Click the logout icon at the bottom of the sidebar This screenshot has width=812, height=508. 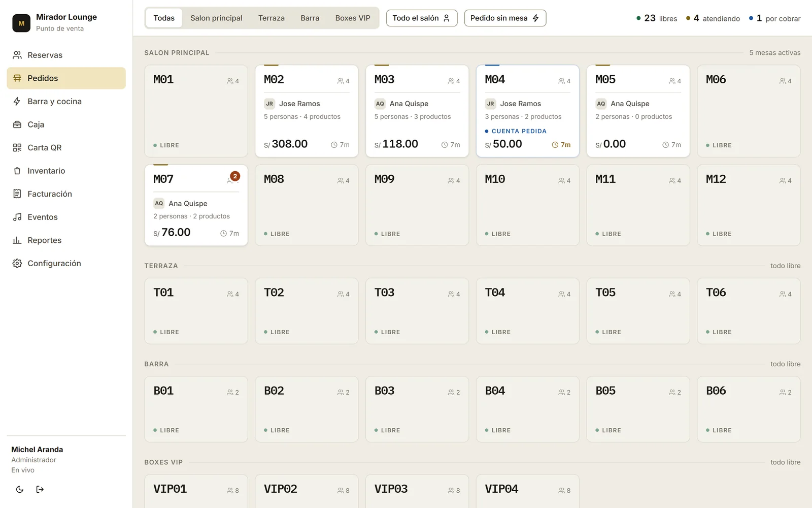(x=40, y=489)
